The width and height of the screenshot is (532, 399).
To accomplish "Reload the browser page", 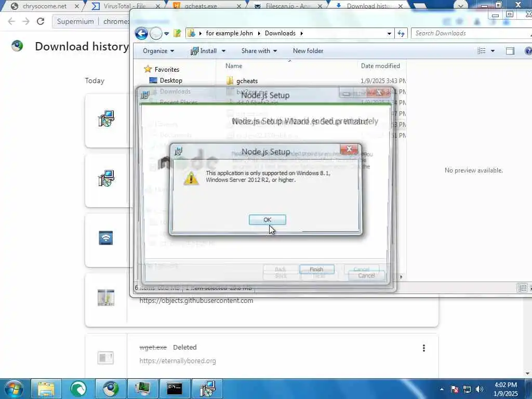I will 41,21.
